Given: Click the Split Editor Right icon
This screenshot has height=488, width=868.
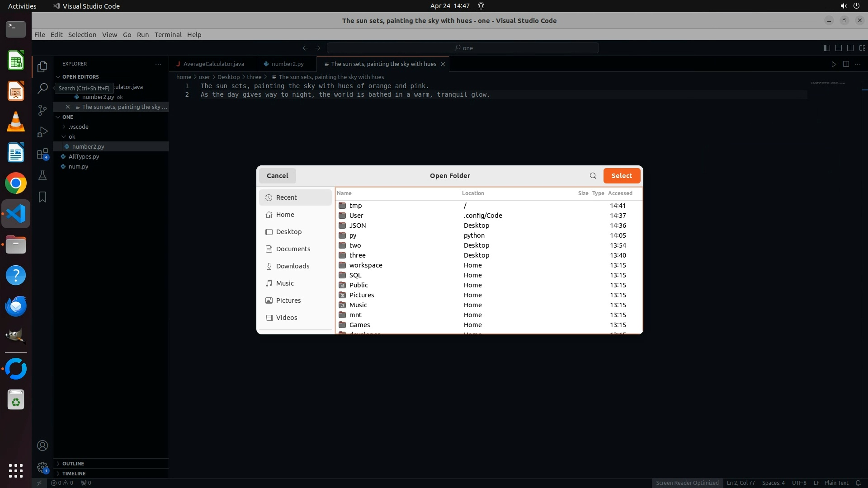Looking at the screenshot, I should click(x=846, y=64).
